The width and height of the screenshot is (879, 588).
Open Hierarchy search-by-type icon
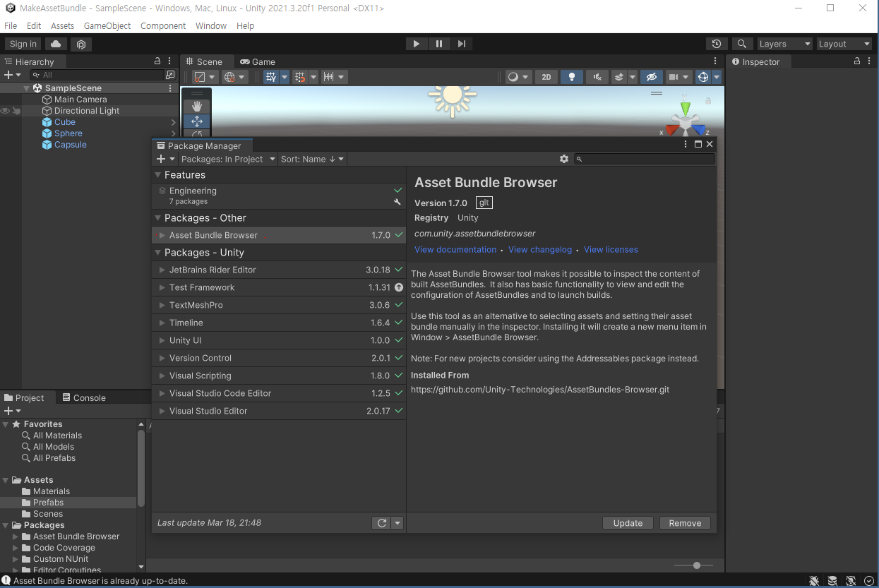click(169, 75)
